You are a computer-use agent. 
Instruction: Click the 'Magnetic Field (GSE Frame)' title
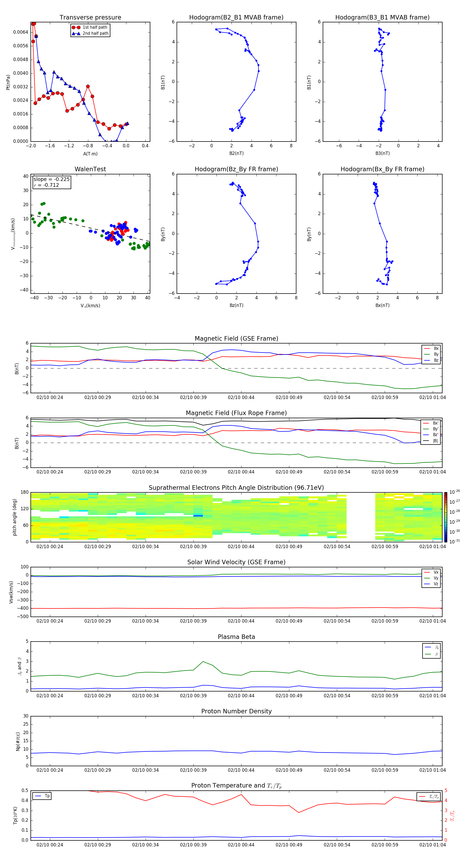coord(236,339)
